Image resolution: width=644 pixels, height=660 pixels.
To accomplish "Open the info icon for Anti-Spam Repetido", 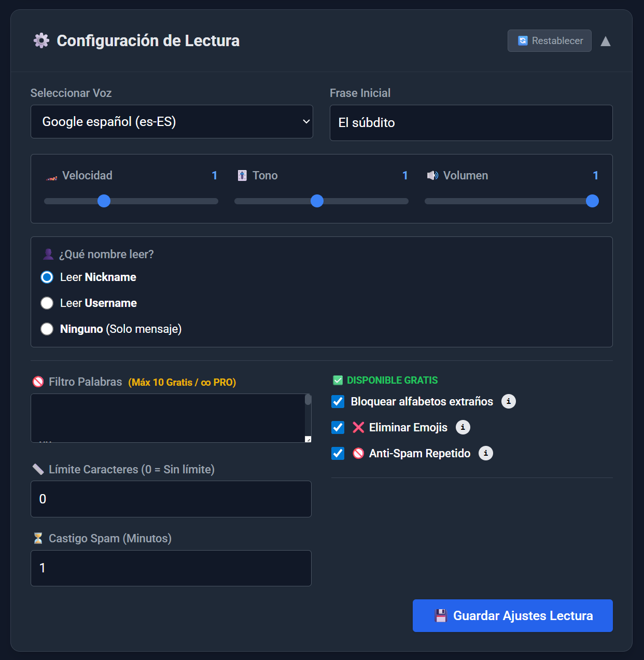I will point(485,453).
